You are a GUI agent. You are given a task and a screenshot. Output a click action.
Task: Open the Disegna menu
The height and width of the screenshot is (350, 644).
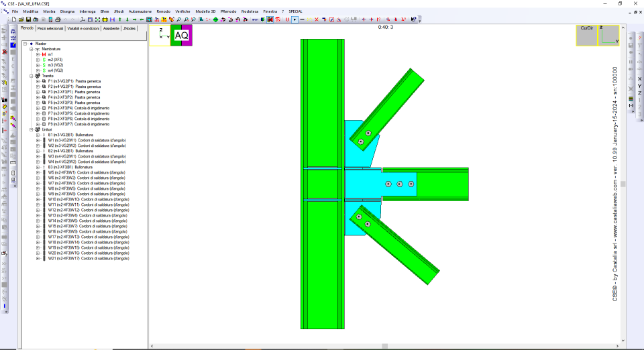pos(67,11)
